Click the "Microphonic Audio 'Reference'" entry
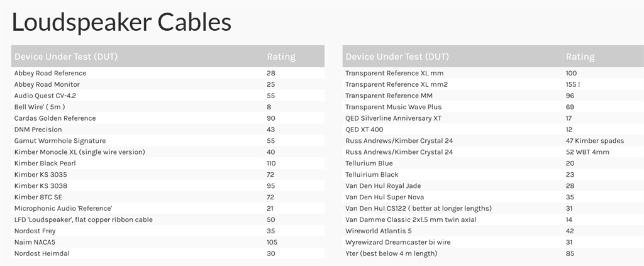The image size is (644, 266). (x=63, y=208)
